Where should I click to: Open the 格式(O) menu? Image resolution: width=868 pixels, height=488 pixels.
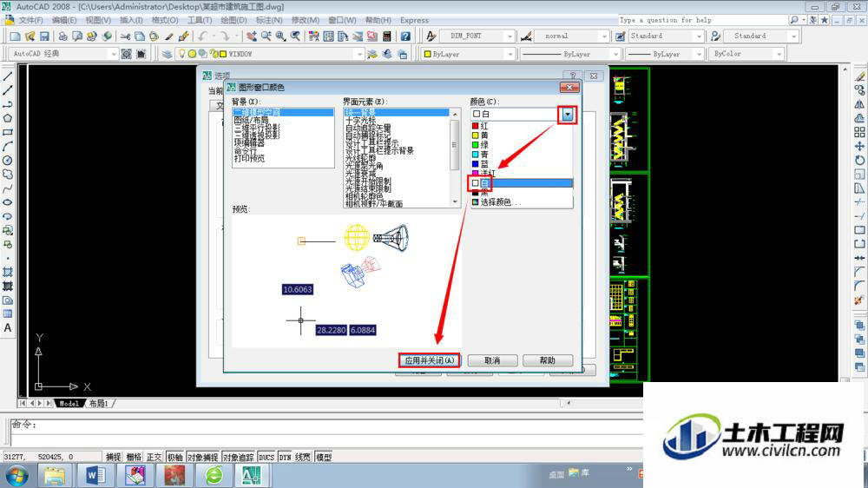click(x=165, y=20)
